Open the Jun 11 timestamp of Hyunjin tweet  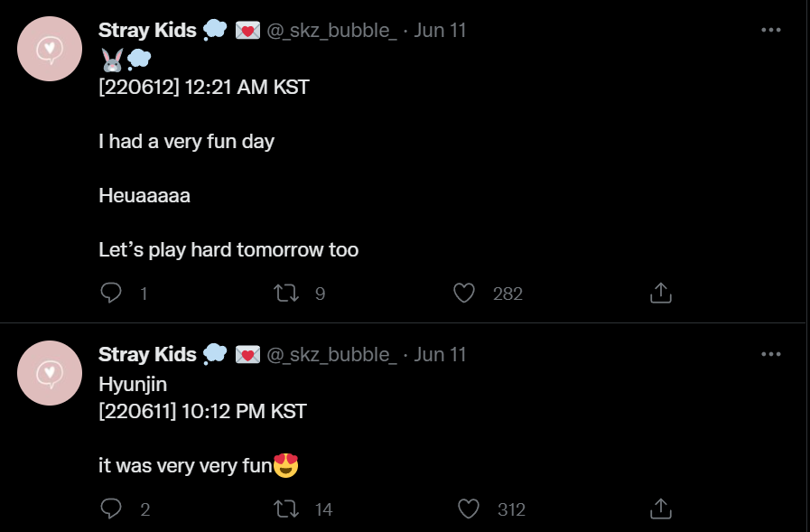pos(440,354)
